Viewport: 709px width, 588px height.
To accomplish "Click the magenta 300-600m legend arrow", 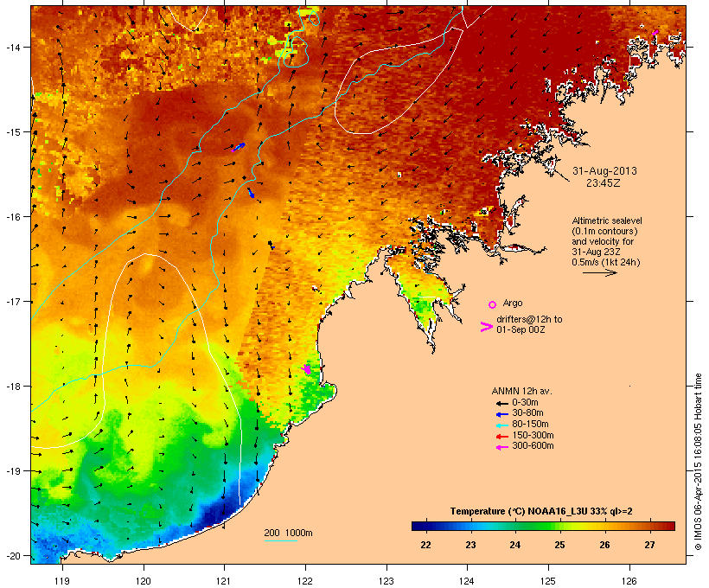I will 501,447.
